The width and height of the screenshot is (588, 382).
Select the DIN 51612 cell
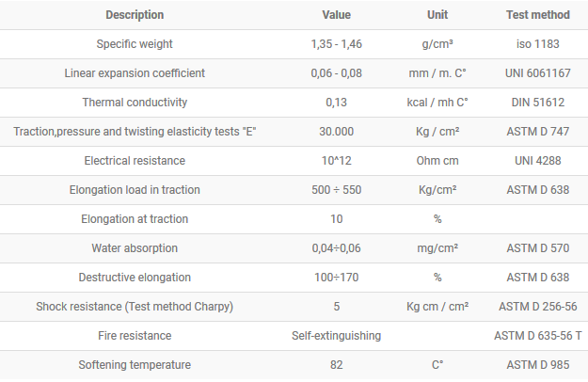pyautogui.click(x=538, y=103)
